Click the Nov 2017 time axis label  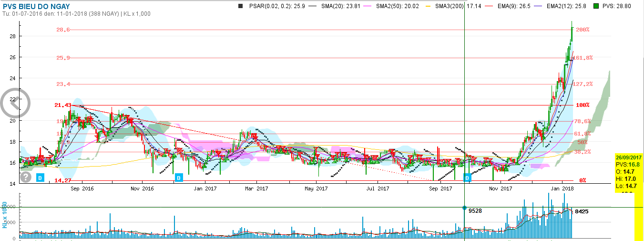[x=500, y=189]
